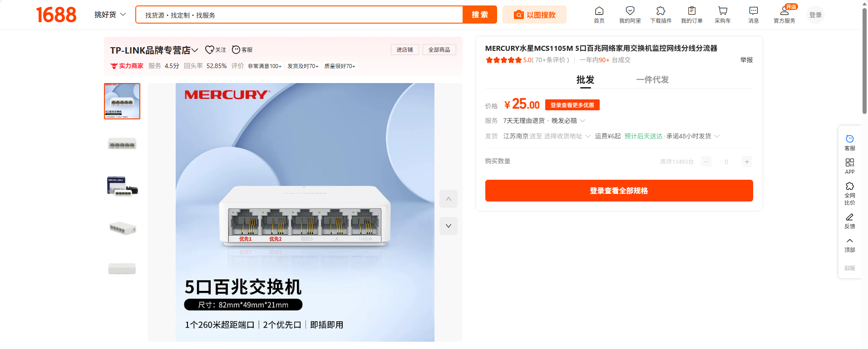Click the orange 搜索 button

480,15
